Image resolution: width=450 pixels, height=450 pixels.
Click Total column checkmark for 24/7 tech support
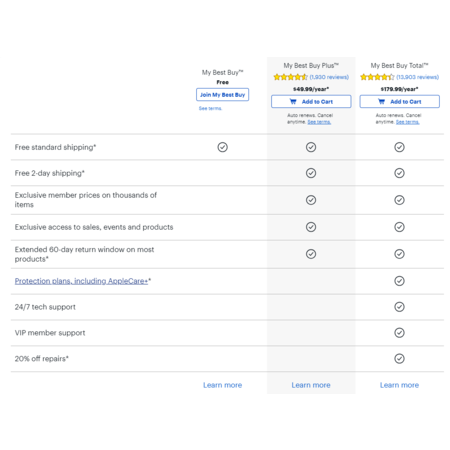[x=399, y=307]
